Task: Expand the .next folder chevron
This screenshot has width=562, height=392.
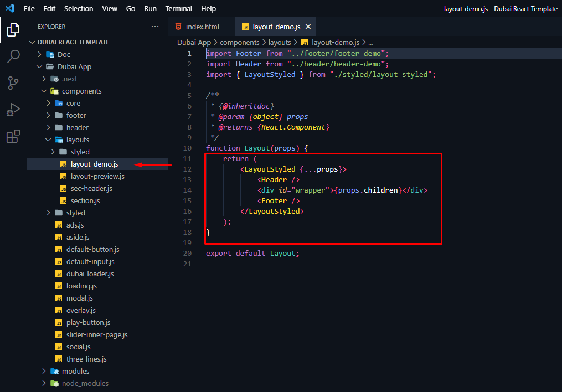Action: click(x=44, y=79)
